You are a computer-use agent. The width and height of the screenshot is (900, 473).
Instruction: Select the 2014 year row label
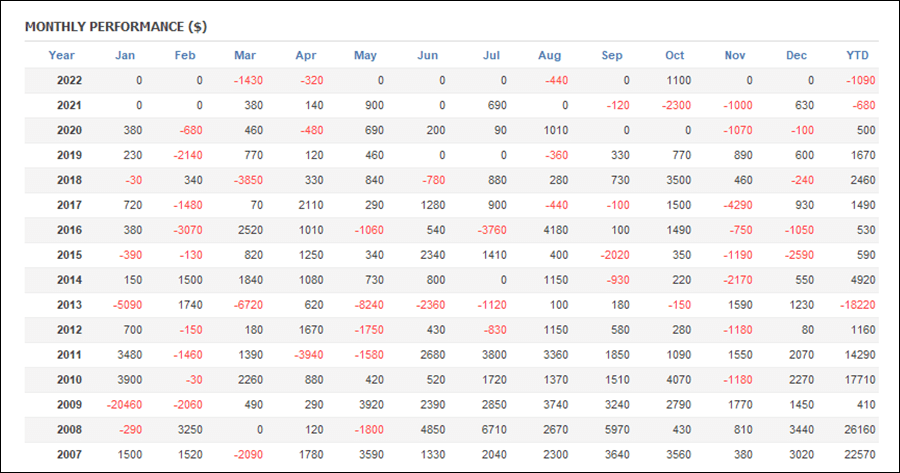(x=69, y=280)
